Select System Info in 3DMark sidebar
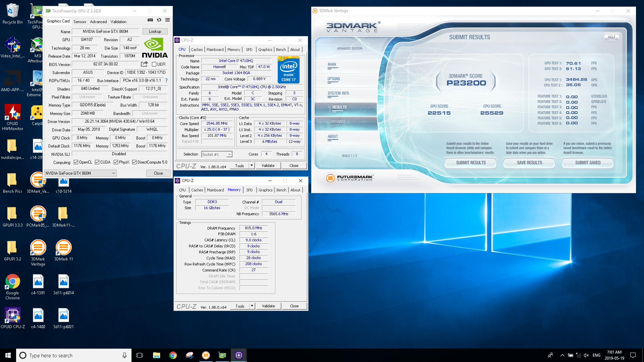This screenshot has width=644, height=362. [x=338, y=94]
